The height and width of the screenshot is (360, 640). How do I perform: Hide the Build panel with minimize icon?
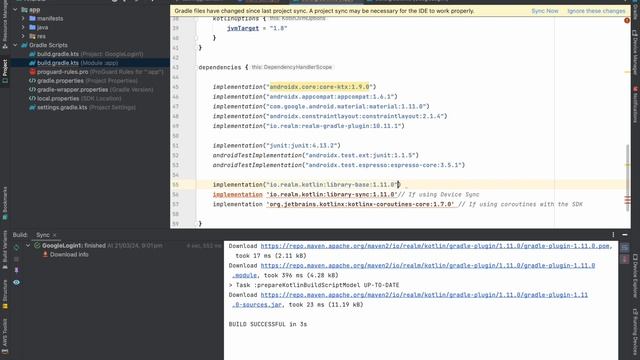624,235
